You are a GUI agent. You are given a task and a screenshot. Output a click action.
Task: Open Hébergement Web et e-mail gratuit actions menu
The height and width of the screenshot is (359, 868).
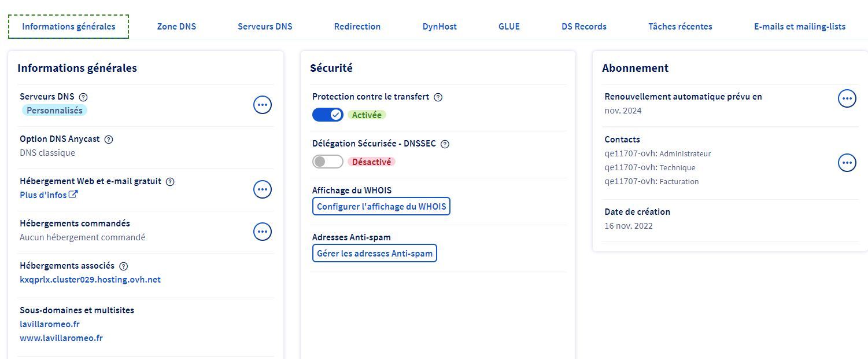[263, 189]
